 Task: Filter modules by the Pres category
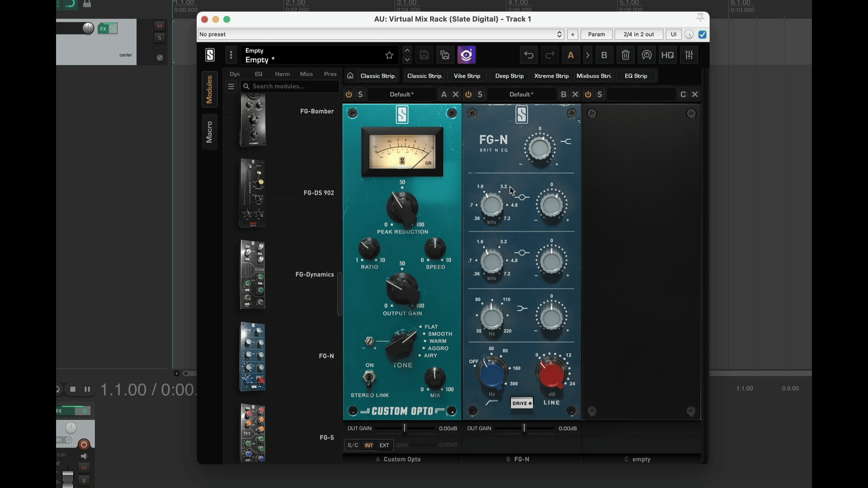(x=330, y=74)
